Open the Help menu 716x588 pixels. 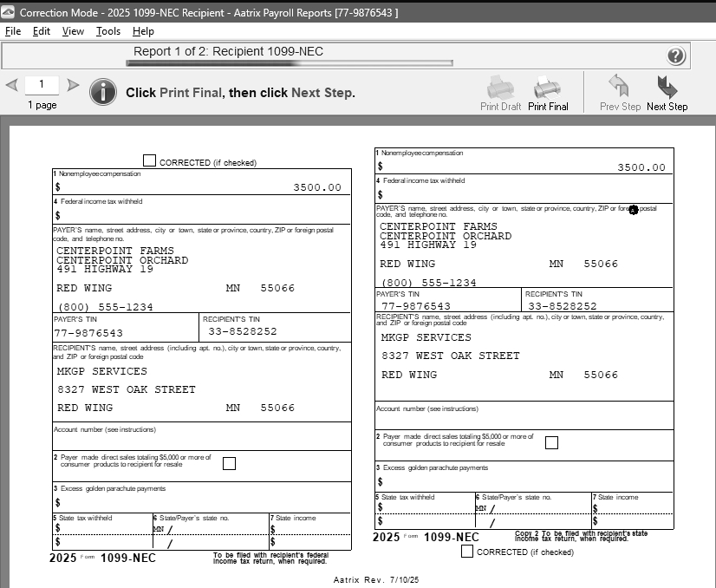(143, 31)
